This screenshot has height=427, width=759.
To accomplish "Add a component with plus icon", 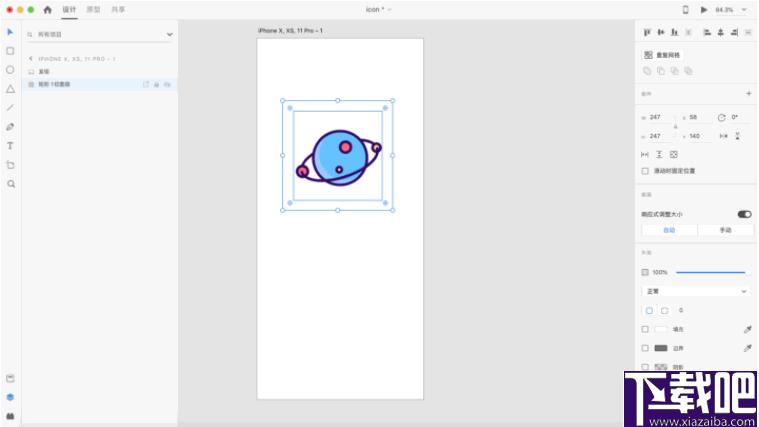I will coord(749,93).
